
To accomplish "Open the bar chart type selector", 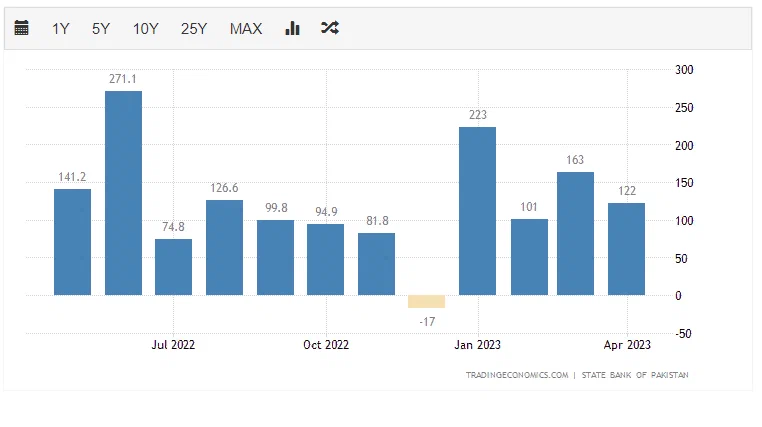I will [x=292, y=28].
